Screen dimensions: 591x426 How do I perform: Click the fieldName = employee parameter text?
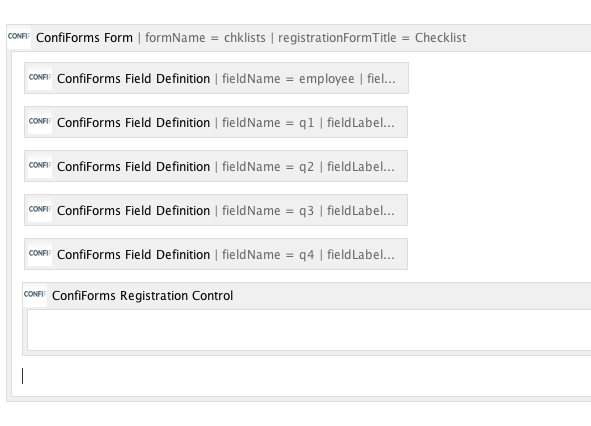coord(288,79)
